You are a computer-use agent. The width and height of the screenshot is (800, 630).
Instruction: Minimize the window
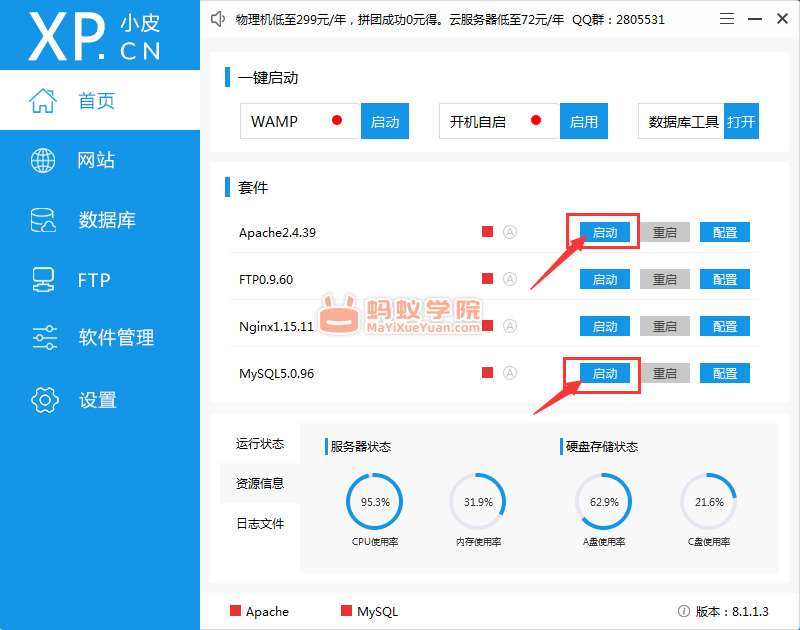click(x=755, y=19)
